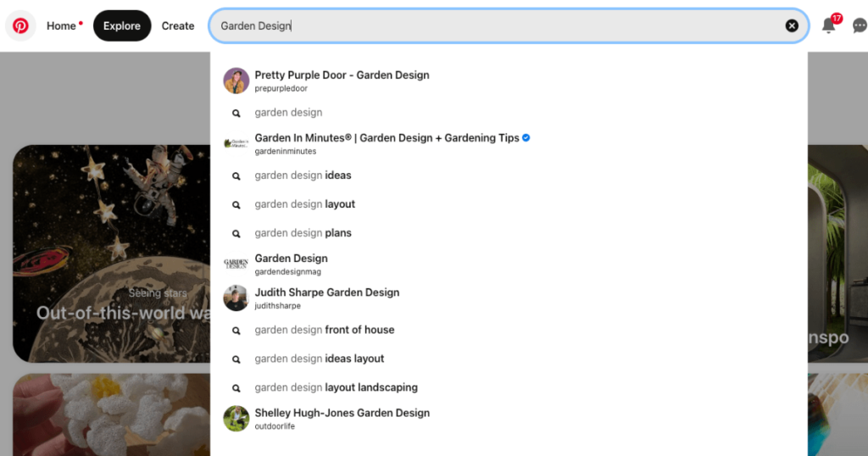Click the Pretty Purple Door profile avatar
The image size is (868, 456).
(236, 81)
